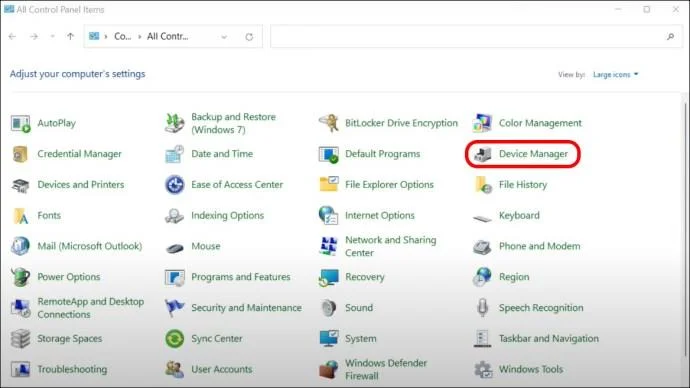Click the Devices and Printers icon

(20, 185)
